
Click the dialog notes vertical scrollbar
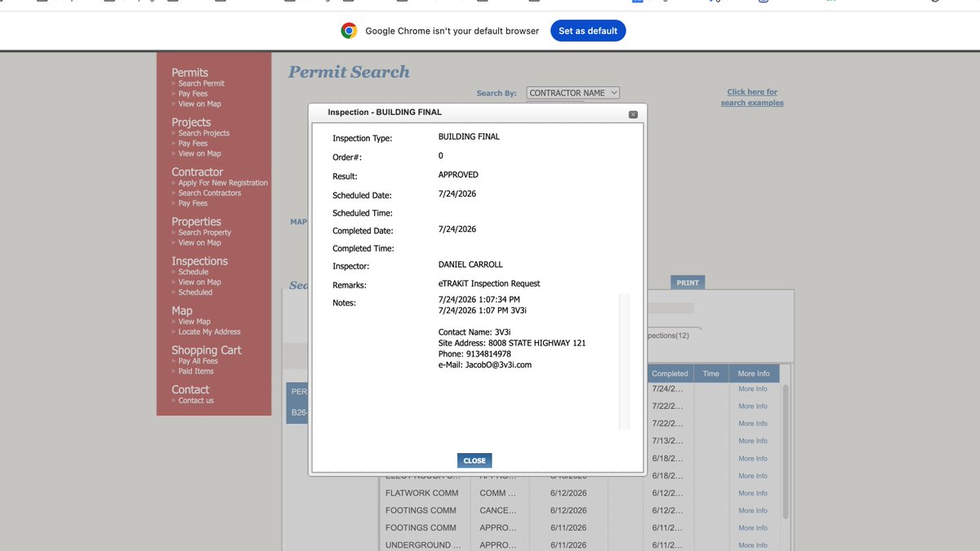pyautogui.click(x=624, y=362)
